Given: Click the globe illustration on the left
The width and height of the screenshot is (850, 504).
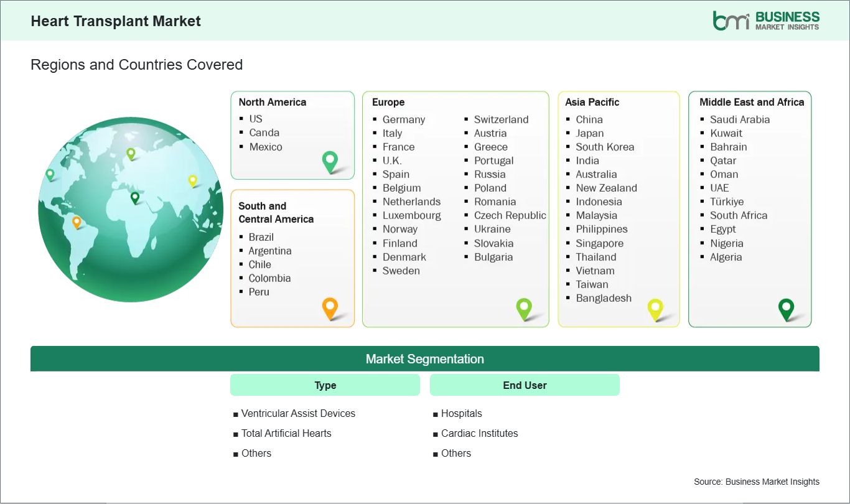Looking at the screenshot, I should (129, 210).
